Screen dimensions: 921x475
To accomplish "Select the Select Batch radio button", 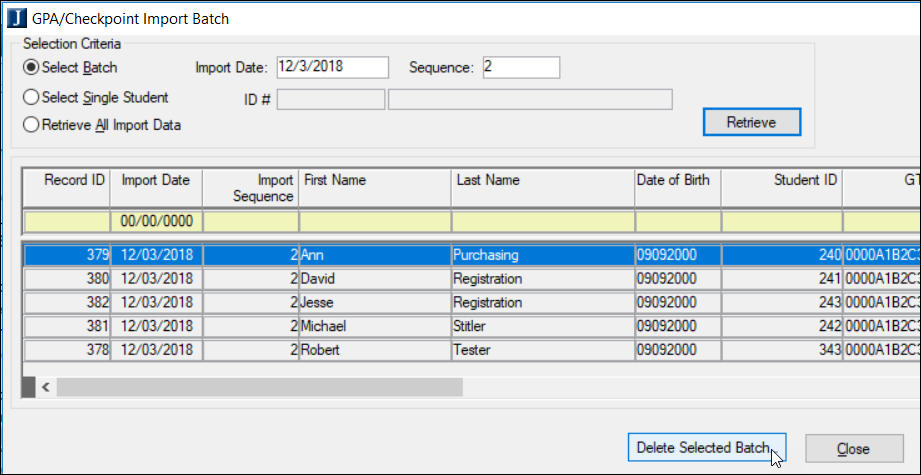I will (32, 68).
